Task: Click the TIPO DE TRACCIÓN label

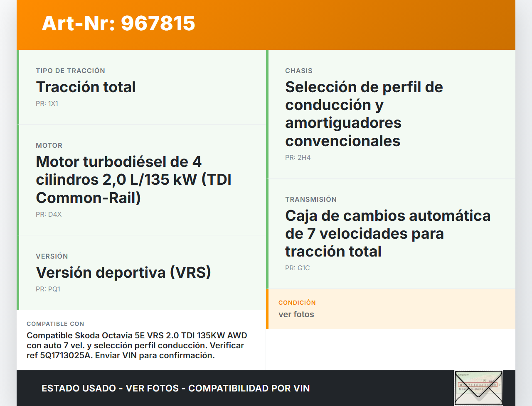Action: tap(70, 71)
